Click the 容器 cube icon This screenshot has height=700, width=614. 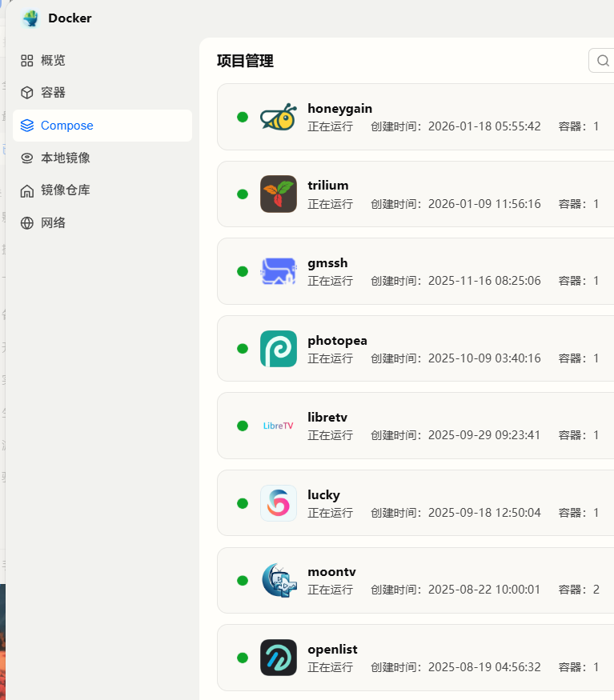(26, 93)
